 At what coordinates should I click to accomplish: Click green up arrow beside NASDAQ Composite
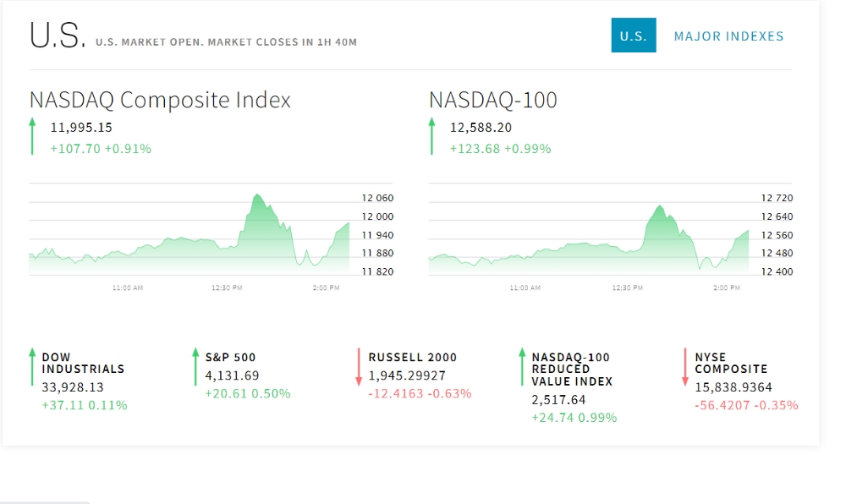(x=32, y=136)
